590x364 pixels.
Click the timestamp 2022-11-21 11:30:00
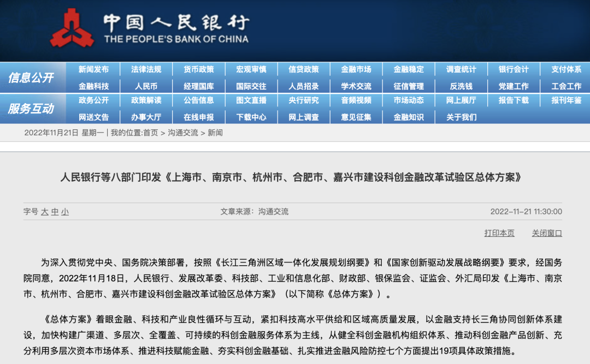point(526,212)
